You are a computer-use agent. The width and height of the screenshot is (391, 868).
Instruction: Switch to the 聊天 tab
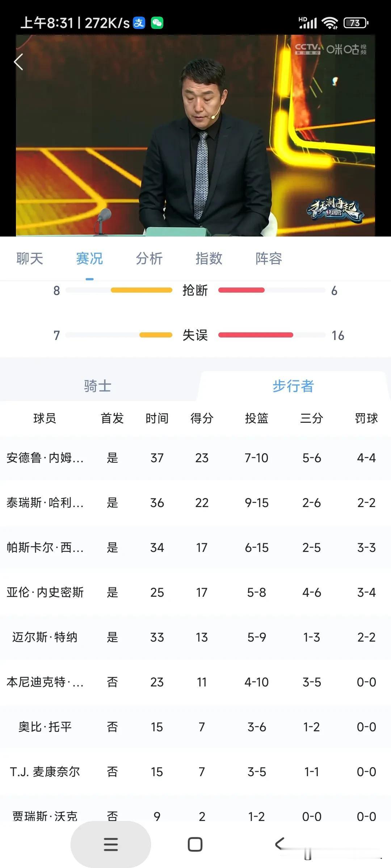tap(30, 259)
